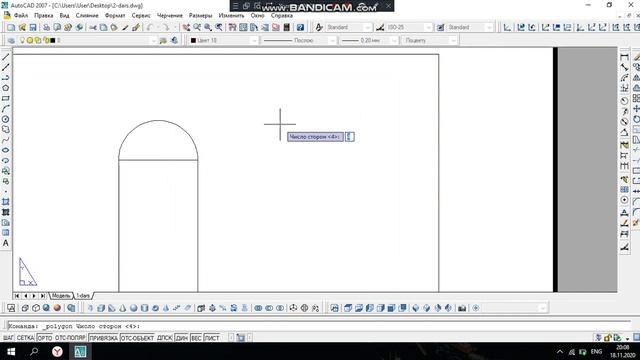Toggle ВЕС lineweight display

196,338
